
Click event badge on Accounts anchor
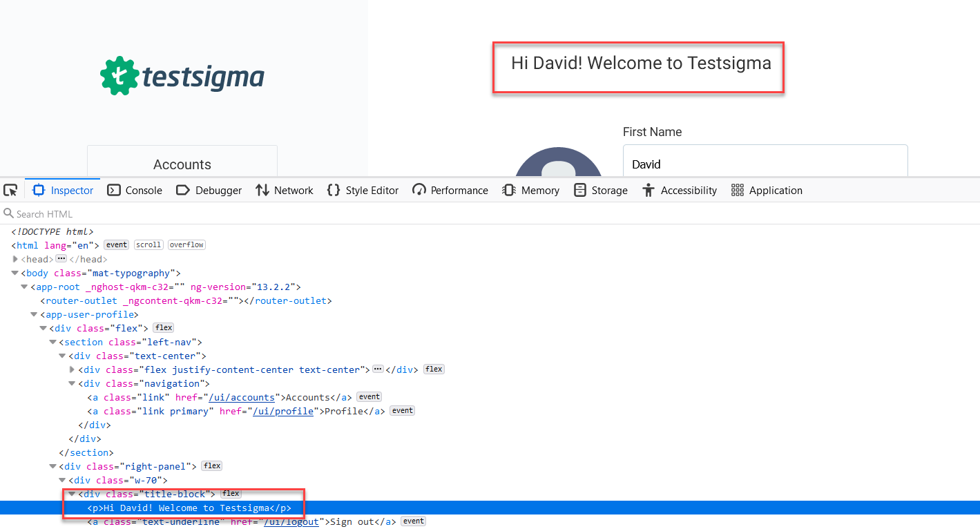click(369, 397)
